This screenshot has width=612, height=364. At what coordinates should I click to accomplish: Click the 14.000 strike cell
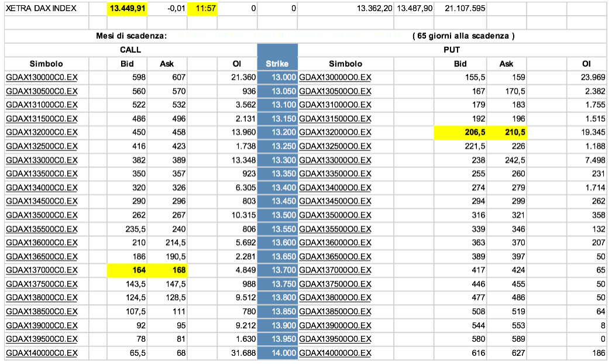click(x=277, y=353)
